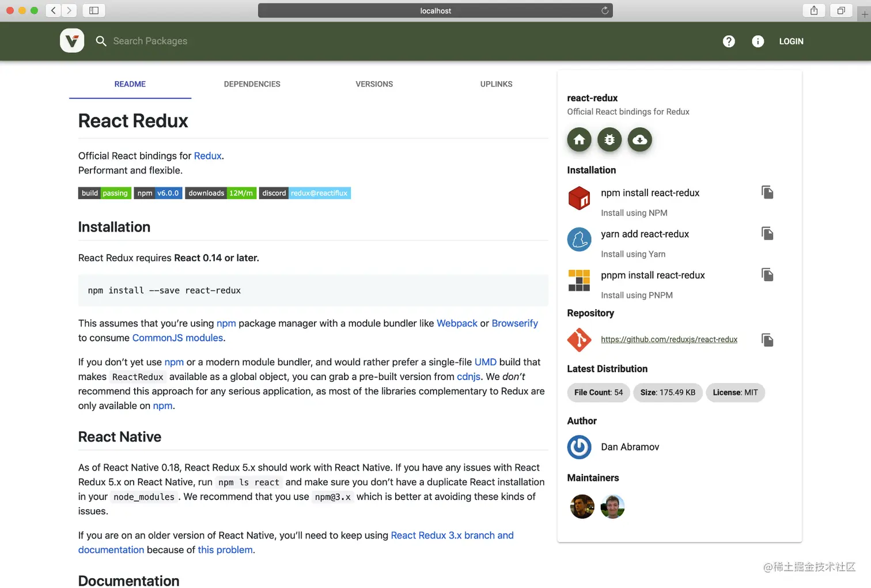Click the Verdaccio logo icon
This screenshot has height=588, width=871.
click(x=72, y=41)
